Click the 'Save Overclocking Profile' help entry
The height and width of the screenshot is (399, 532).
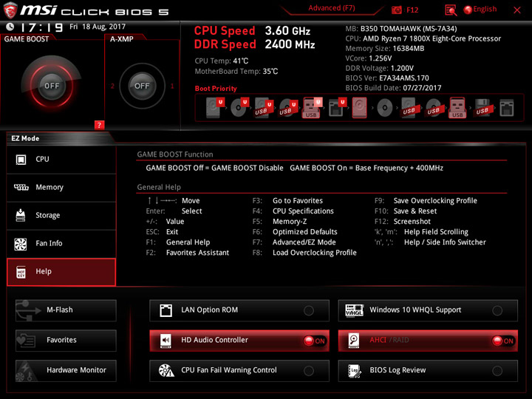(435, 201)
